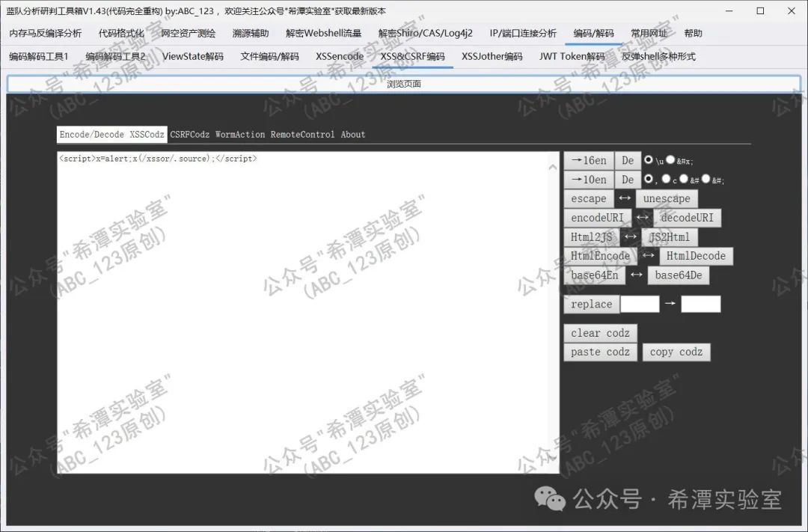Switch to 编码解码工具1 sub-tab
This screenshot has width=808, height=532.
click(39, 56)
